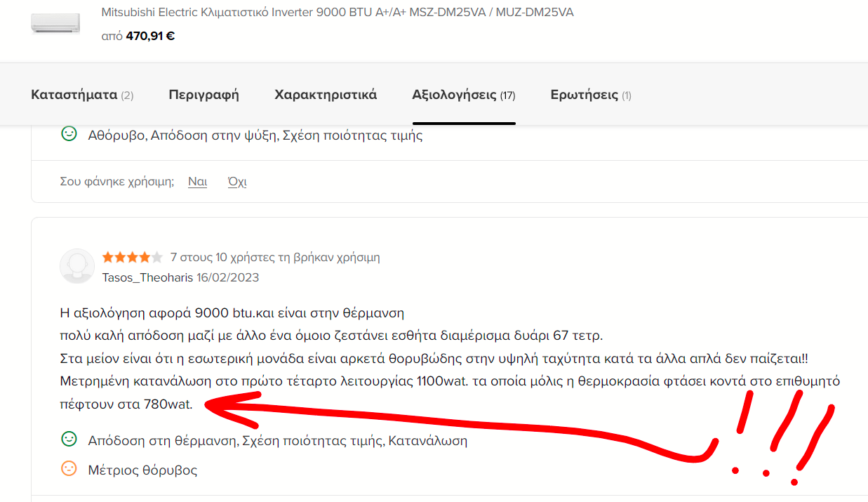Click the price από 470,91 €

click(138, 36)
